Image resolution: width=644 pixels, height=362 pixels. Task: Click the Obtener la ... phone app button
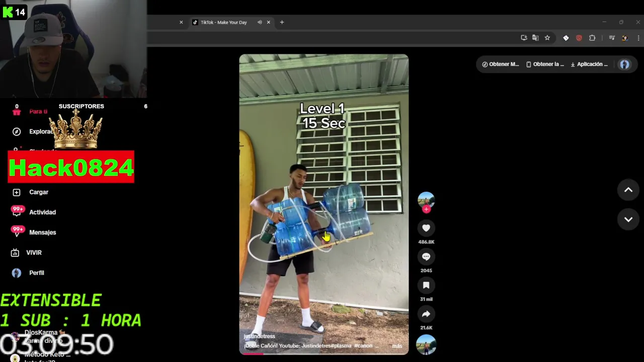coord(545,64)
